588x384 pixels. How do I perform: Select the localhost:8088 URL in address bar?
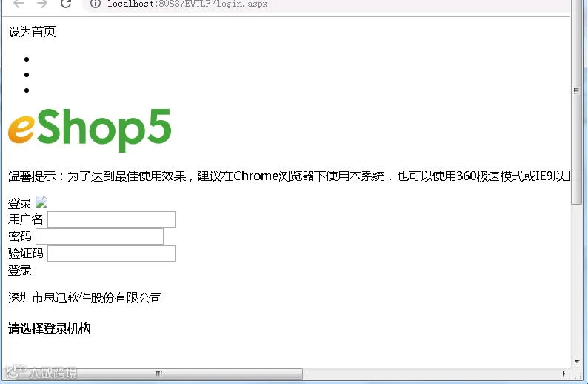(x=187, y=4)
